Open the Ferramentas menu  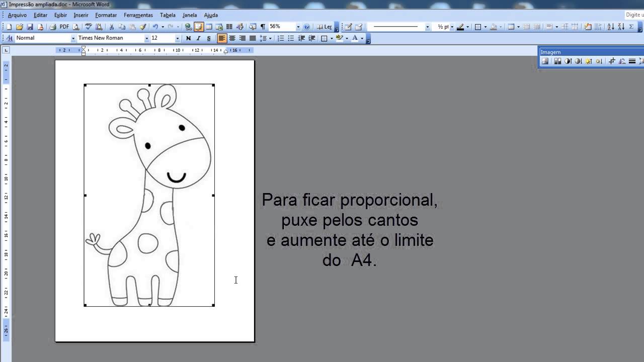[x=138, y=15]
